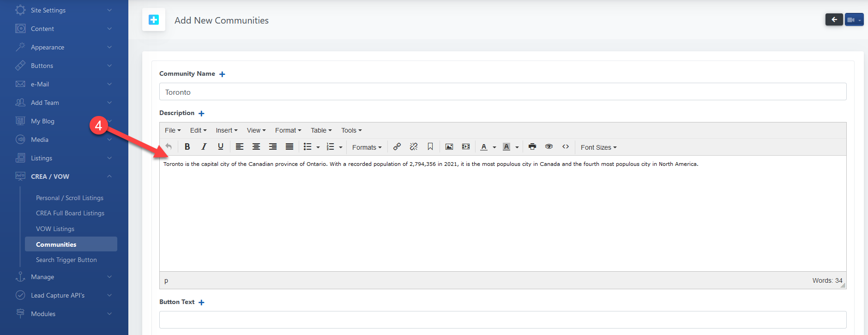This screenshot has height=335, width=868.
Task: Apply bold formatting in the description editor
Action: (187, 147)
